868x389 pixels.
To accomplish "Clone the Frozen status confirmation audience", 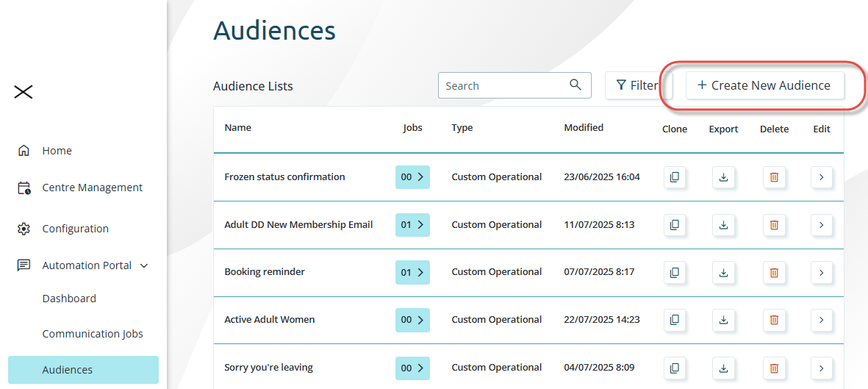I will pyautogui.click(x=674, y=177).
